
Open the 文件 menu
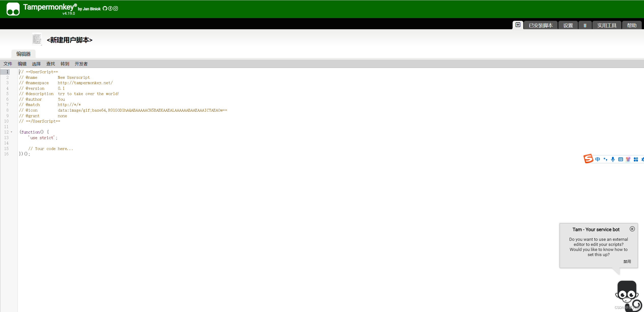[x=8, y=64]
